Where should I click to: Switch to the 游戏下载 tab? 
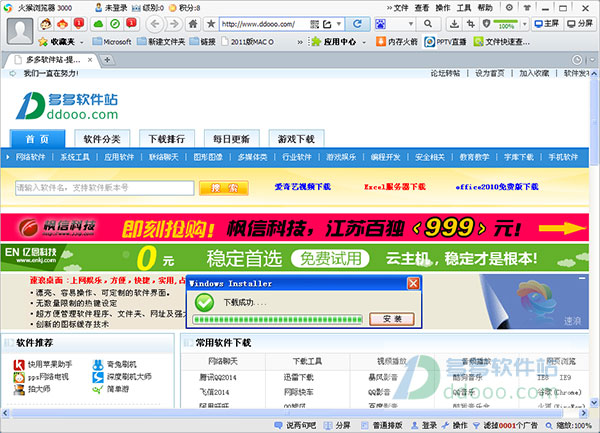point(297,139)
